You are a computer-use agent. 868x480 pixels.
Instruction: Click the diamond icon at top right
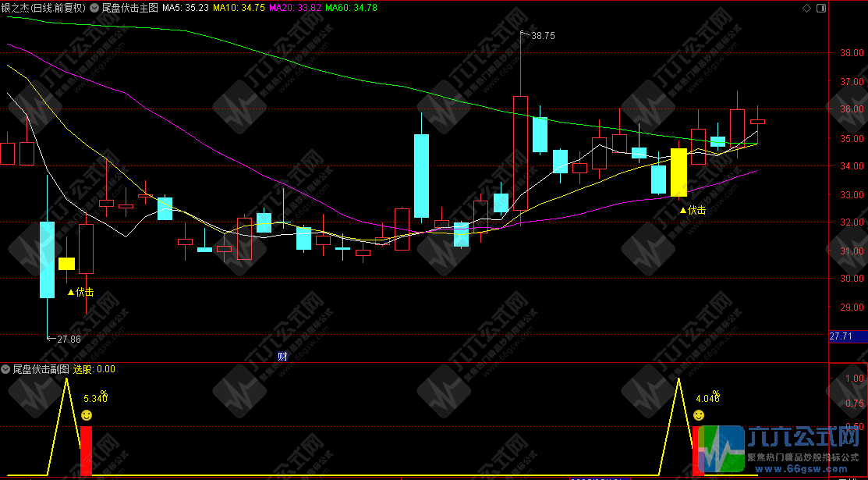click(806, 7)
